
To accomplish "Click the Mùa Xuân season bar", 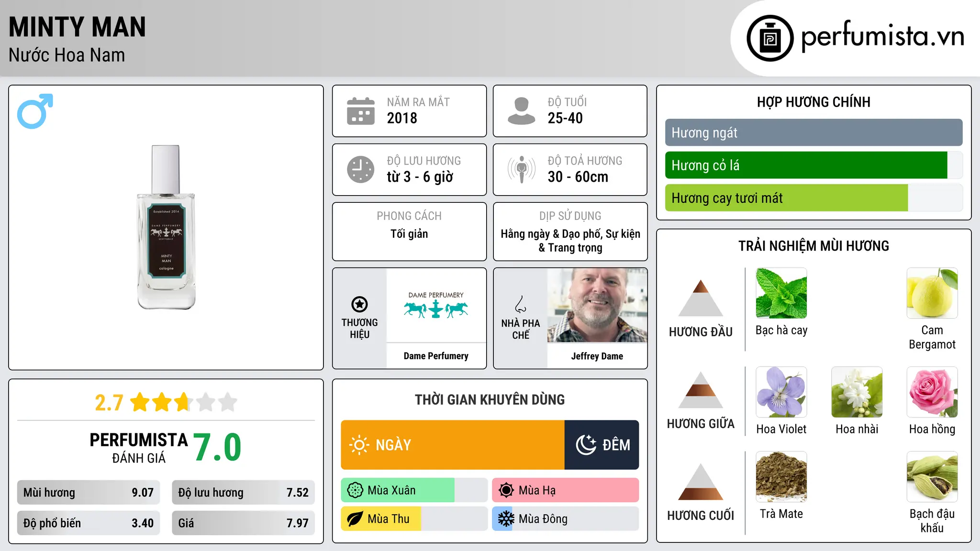I will pos(414,490).
